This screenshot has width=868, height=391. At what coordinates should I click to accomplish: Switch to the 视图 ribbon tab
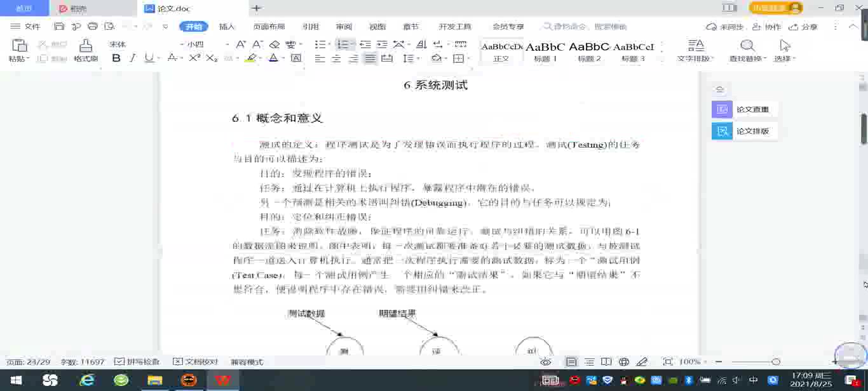tap(377, 27)
